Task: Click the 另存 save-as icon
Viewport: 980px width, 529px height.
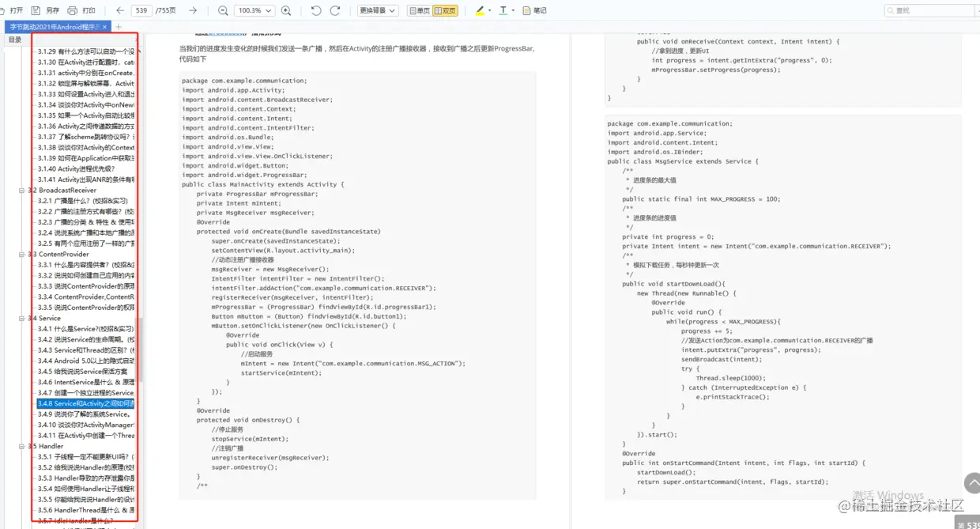Action: [36, 10]
